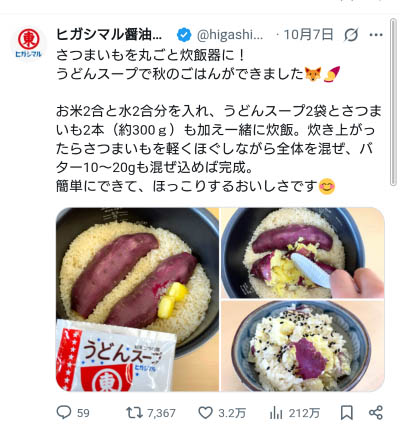Click the tweet recipe text body
Image resolution: width=400 pixels, height=432 pixels.
point(219,120)
